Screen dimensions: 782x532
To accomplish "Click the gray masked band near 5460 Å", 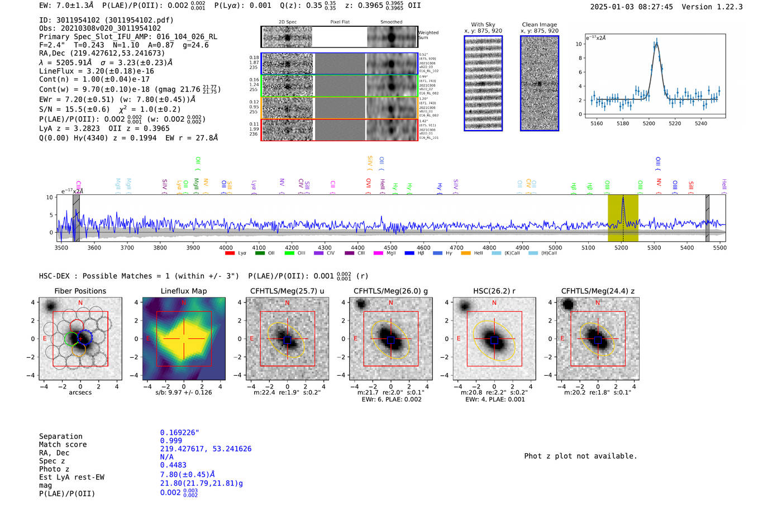I will [x=707, y=218].
